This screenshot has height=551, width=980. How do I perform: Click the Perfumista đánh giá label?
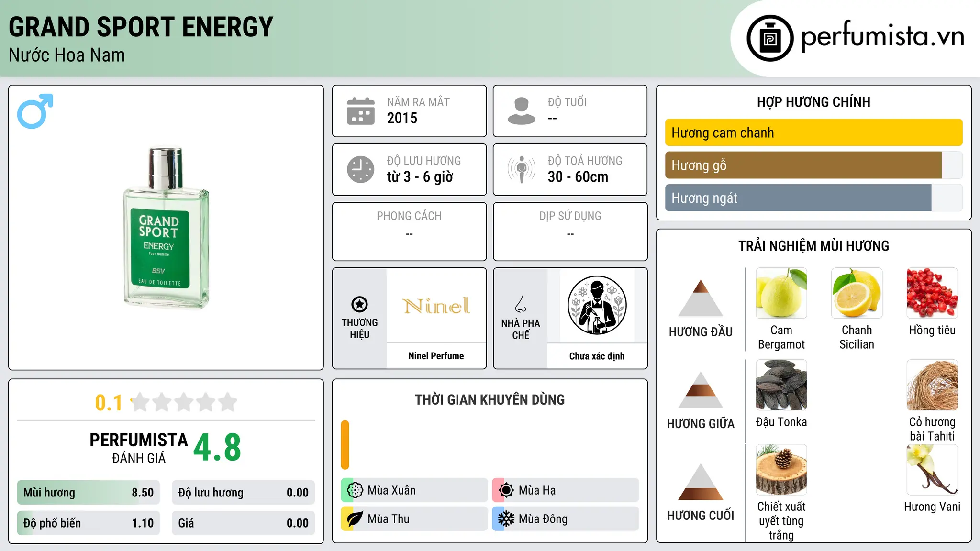(x=139, y=448)
